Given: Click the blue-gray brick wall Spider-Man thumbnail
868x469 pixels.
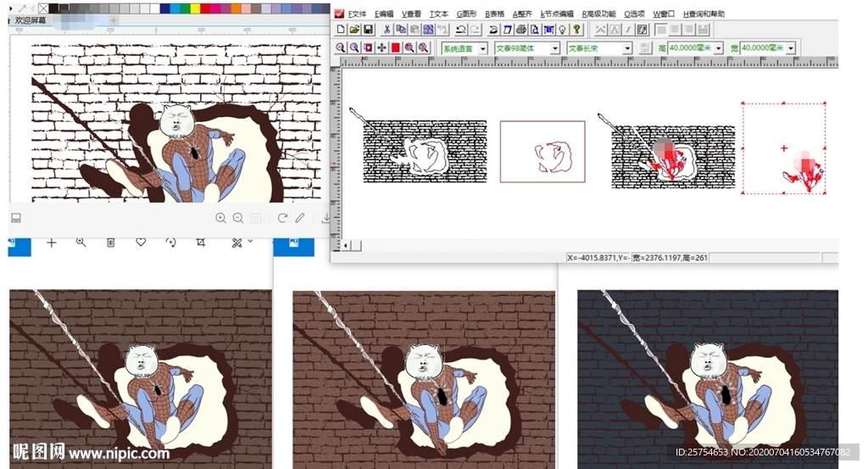Looking at the screenshot, I should click(x=708, y=379).
